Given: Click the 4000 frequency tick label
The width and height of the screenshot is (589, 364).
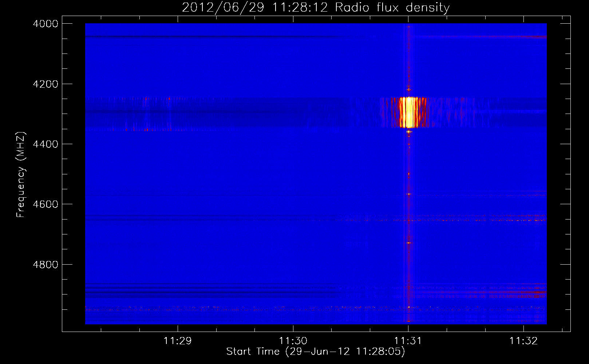Looking at the screenshot, I should (46, 24).
